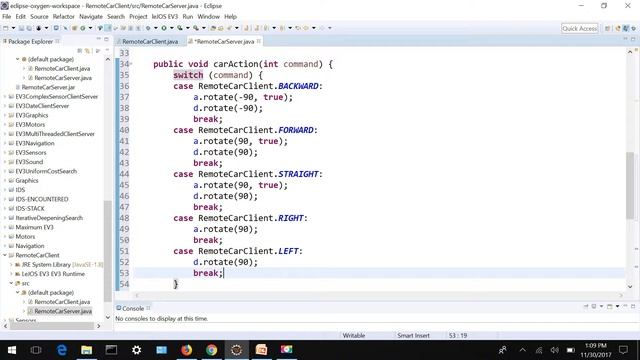This screenshot has height=360, width=640.
Task: Click the volume icon in system tray
Action: [x=554, y=350]
